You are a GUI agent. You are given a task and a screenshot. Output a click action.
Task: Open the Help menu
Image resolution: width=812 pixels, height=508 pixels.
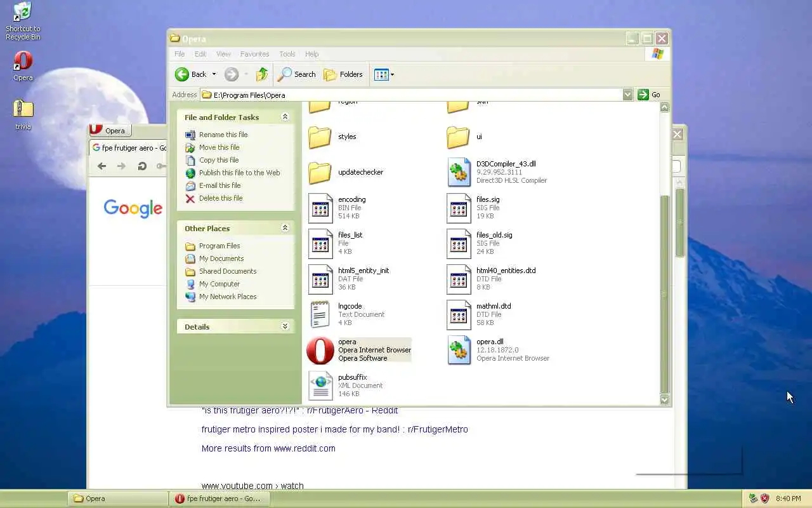311,54
